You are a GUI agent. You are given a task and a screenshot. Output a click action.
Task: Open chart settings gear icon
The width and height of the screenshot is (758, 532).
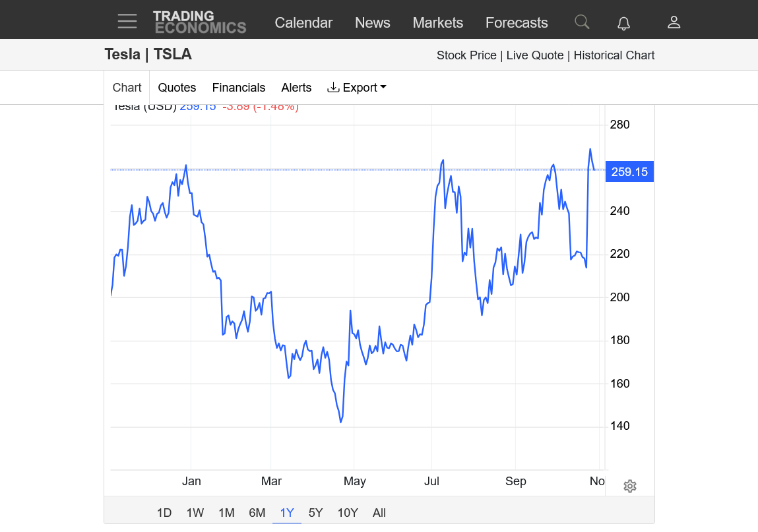tap(630, 486)
